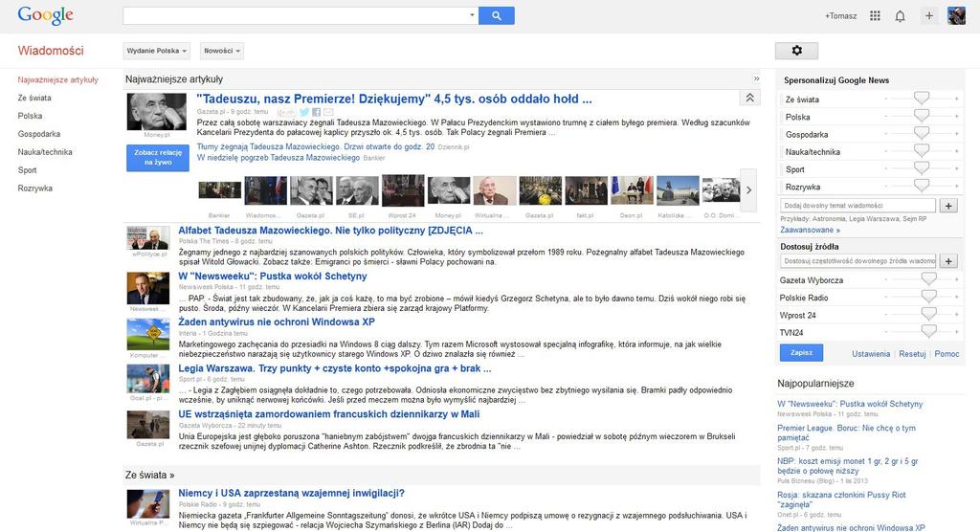Open popular story Premier League. Boruc

pos(846,432)
